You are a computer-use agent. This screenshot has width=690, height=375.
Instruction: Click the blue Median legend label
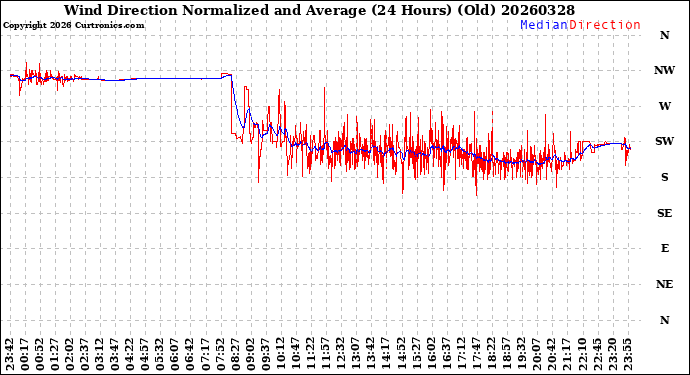(x=544, y=25)
